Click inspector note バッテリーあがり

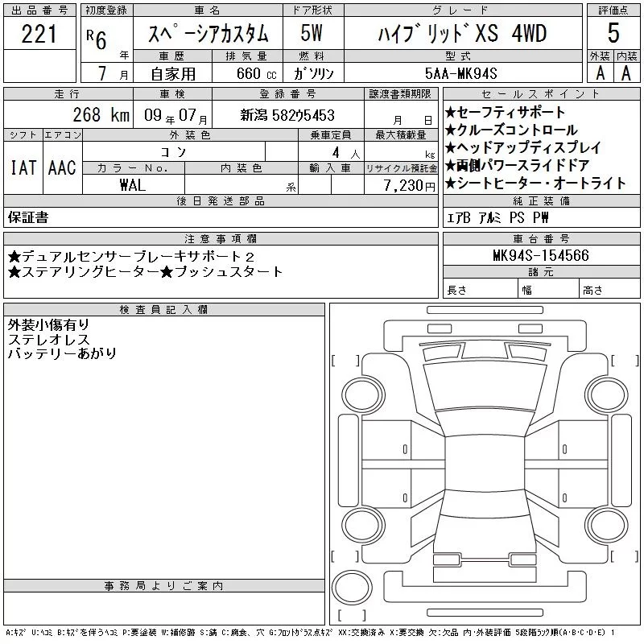tap(62, 353)
